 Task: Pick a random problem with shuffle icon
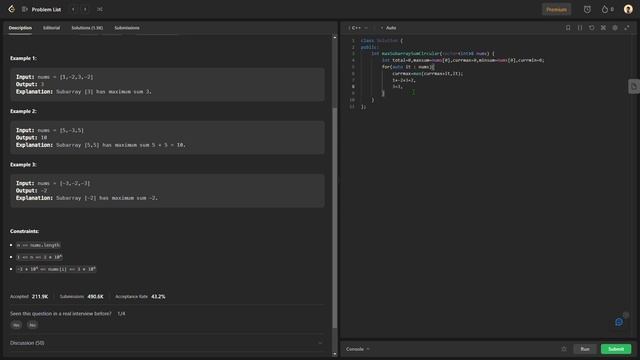pyautogui.click(x=100, y=9)
